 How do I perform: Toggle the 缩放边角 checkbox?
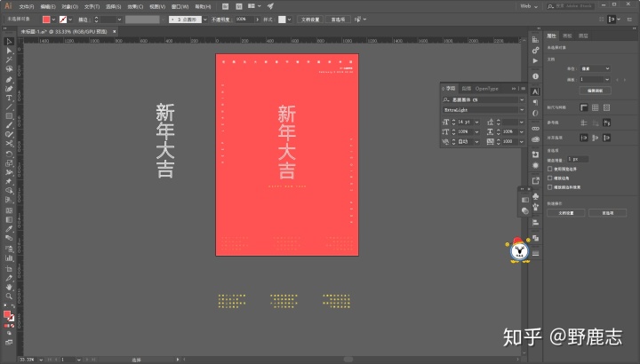(x=550, y=178)
